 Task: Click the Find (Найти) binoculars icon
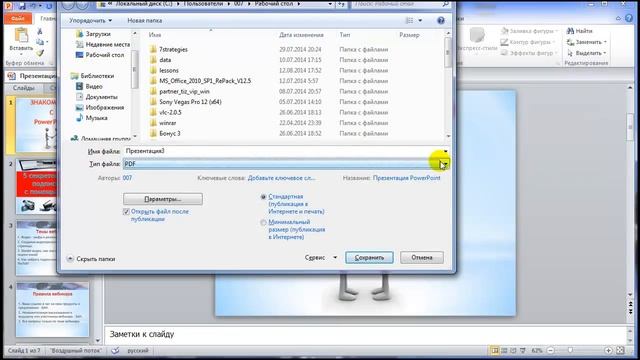(x=570, y=31)
